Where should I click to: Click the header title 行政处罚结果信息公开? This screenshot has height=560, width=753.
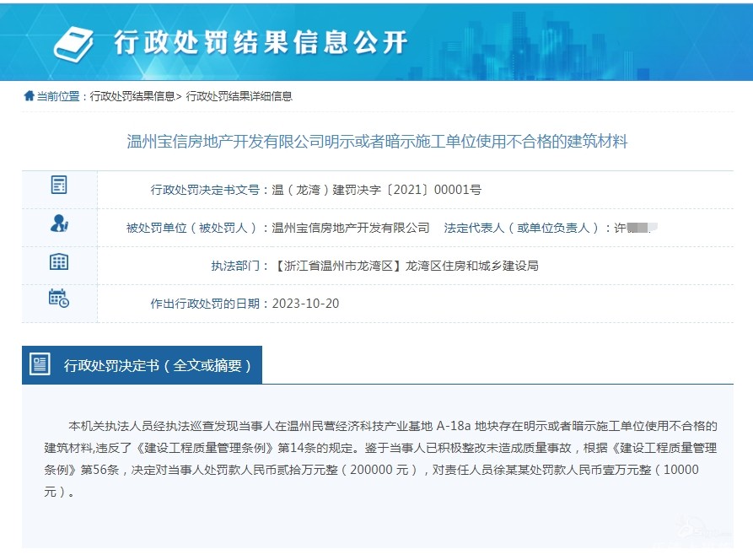[261, 43]
